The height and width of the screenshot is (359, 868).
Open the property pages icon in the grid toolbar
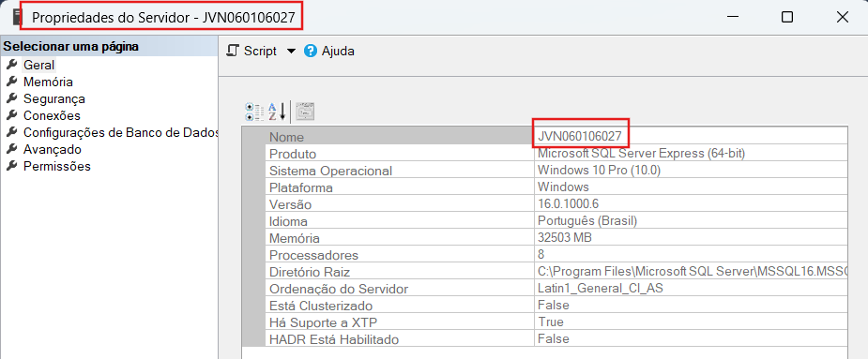(305, 112)
